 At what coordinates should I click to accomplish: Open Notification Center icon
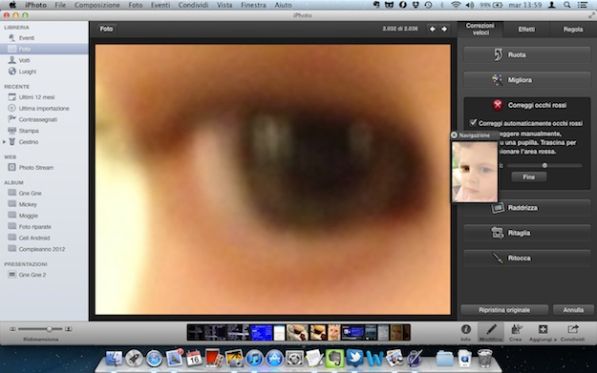click(x=582, y=5)
